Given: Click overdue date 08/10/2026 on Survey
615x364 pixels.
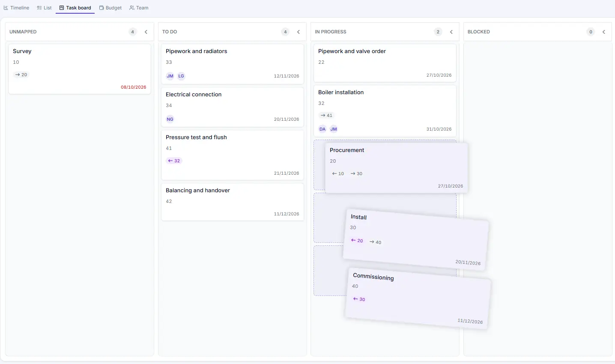Looking at the screenshot, I should click(x=134, y=87).
